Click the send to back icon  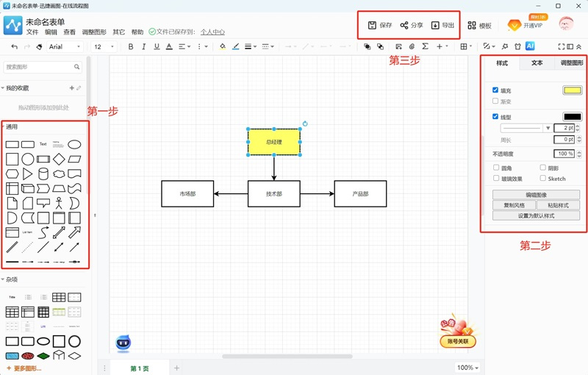[x=380, y=46]
